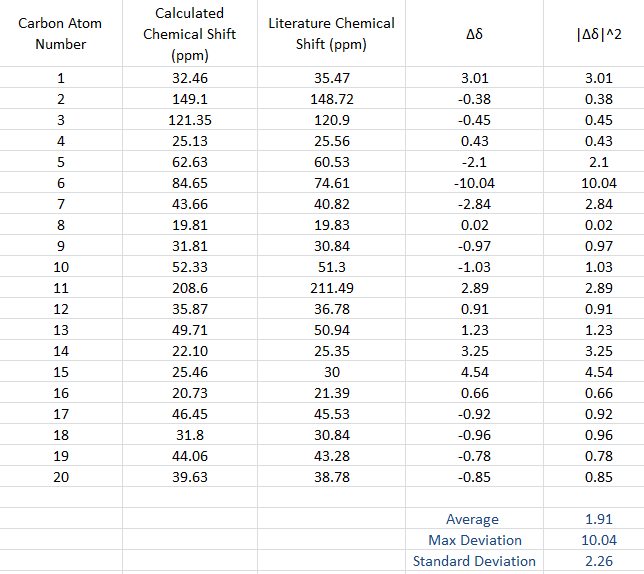Select the cell showing 22.10
Screen dimensions: 644x574
[190, 350]
